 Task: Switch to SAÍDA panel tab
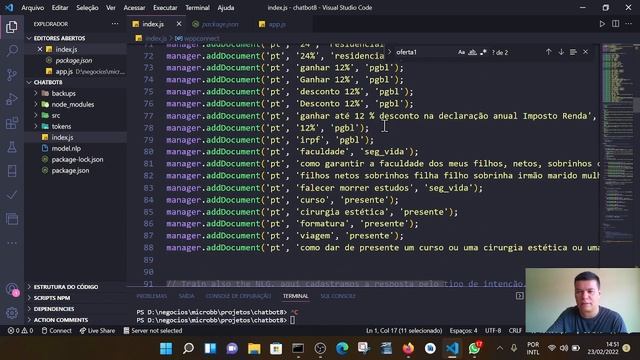[x=186, y=296]
